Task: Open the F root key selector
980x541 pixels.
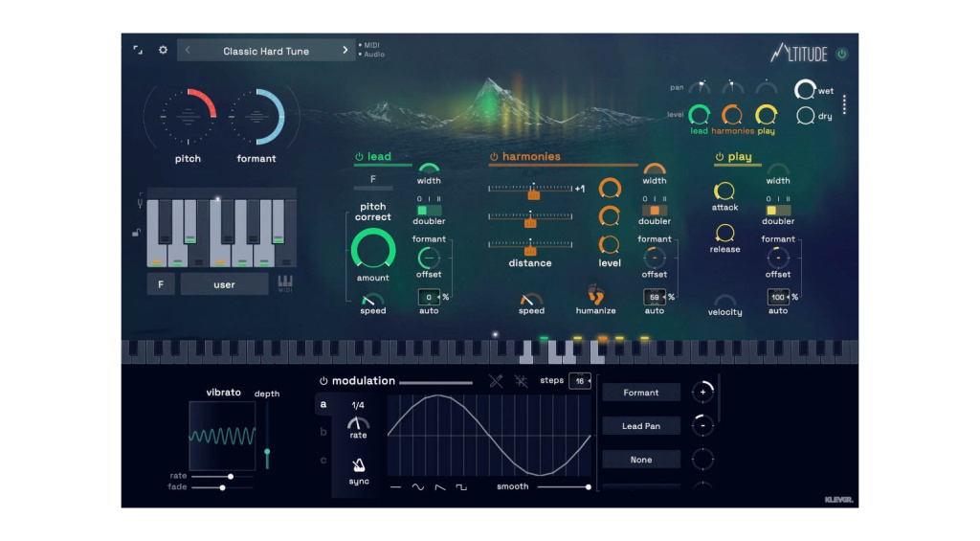Action: pos(161,284)
